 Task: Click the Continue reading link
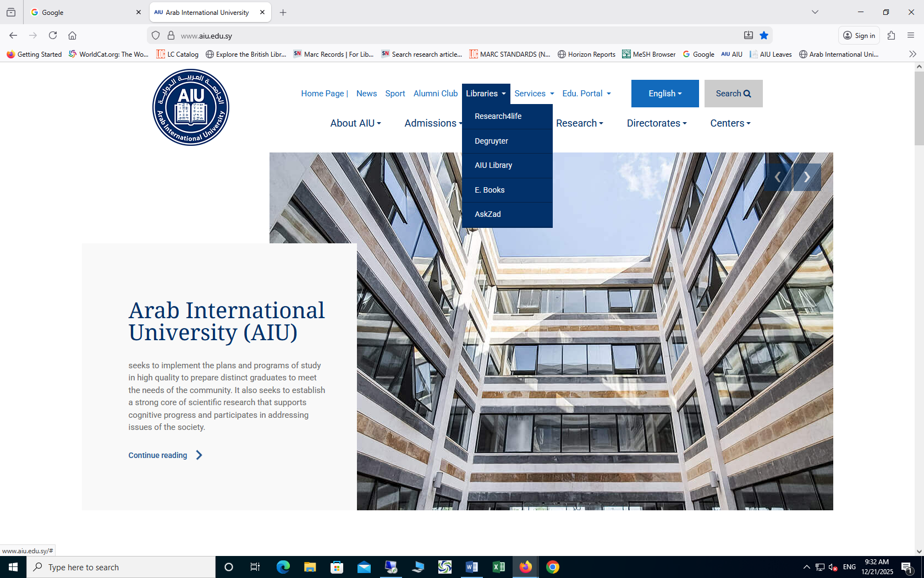[x=158, y=455]
